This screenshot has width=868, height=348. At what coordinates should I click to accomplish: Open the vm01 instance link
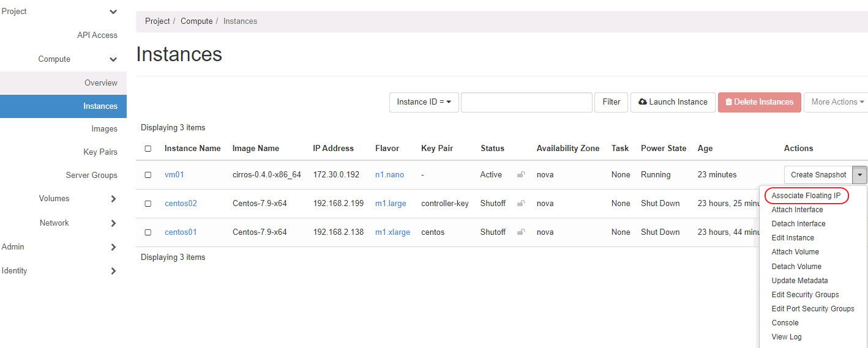[x=174, y=175]
